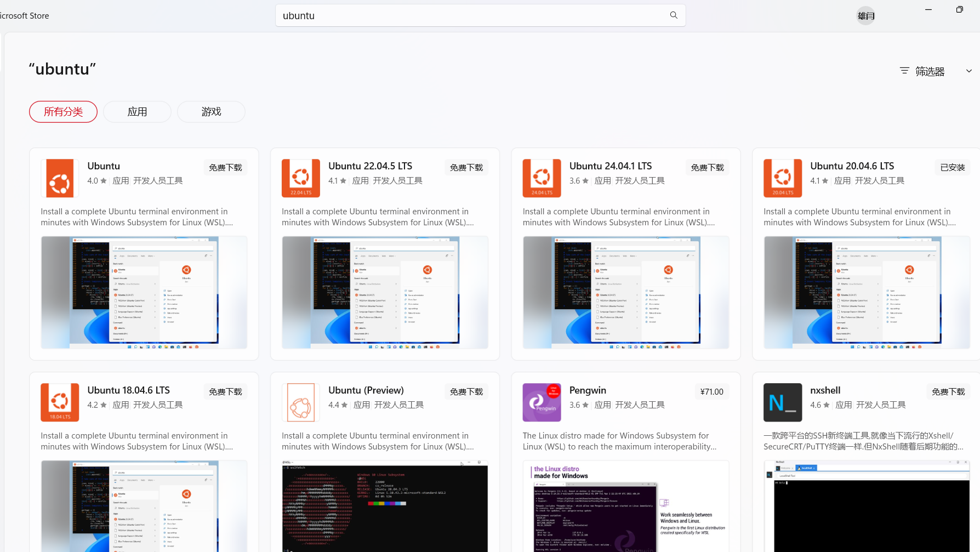Open the Ubuntu (Preview) terminal screenshot
980x552 pixels.
tap(385, 506)
